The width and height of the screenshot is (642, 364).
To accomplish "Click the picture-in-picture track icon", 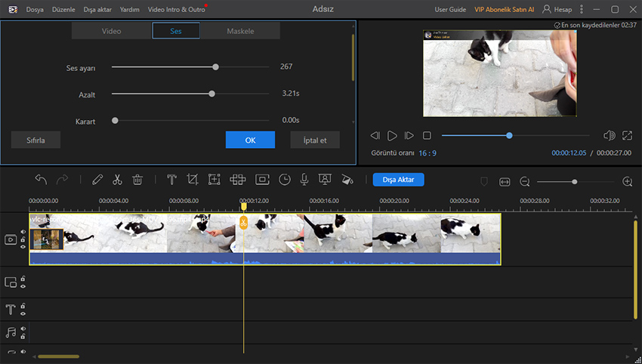I will tap(11, 282).
